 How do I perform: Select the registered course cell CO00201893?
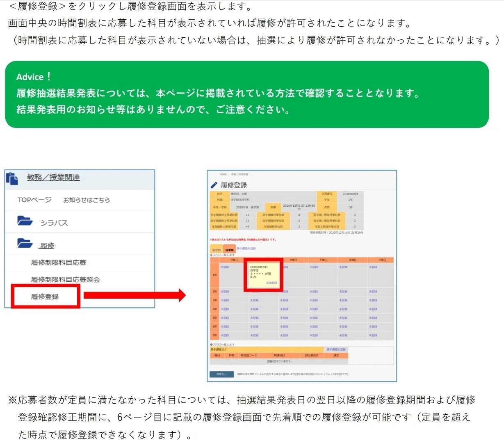(x=263, y=274)
